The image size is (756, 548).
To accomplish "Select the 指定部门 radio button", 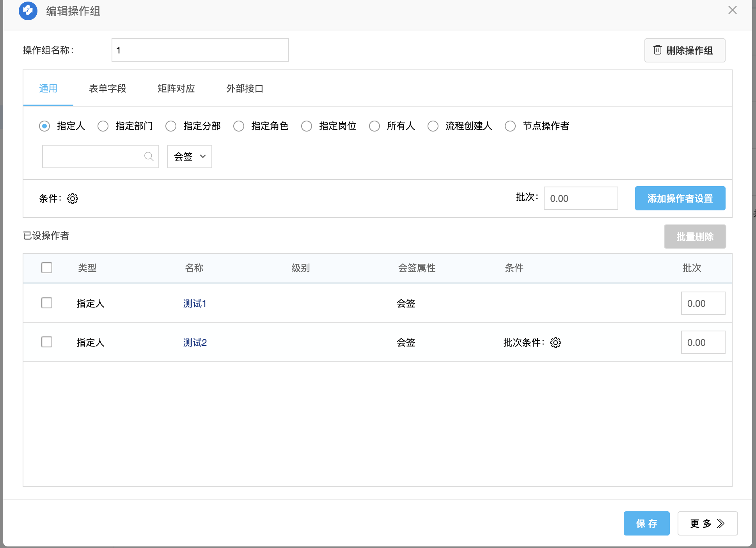I will (x=103, y=126).
